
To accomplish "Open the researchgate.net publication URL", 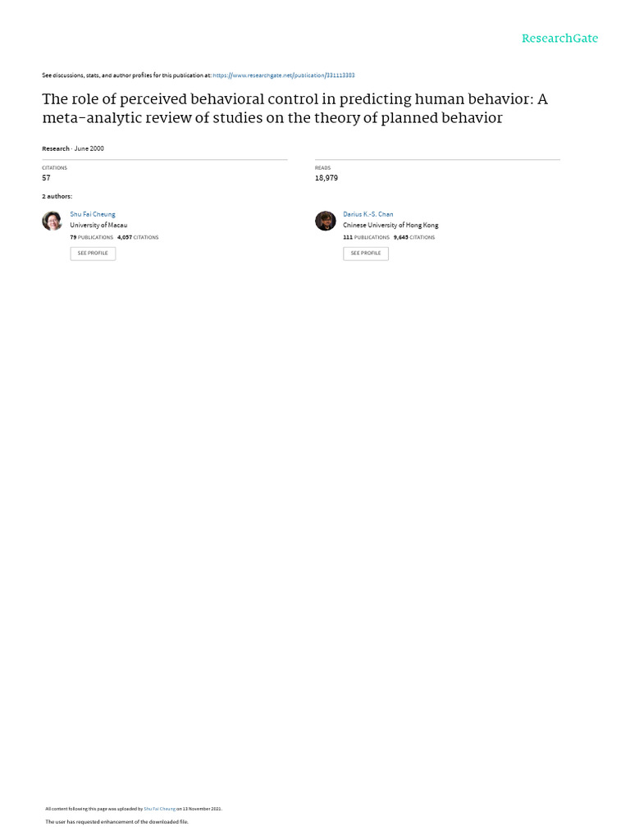I will pyautogui.click(x=283, y=75).
